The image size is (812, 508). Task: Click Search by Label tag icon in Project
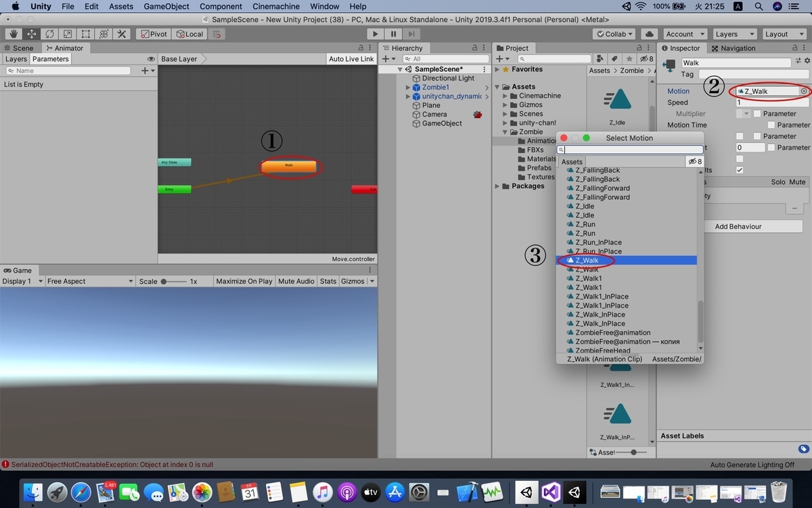pos(615,59)
